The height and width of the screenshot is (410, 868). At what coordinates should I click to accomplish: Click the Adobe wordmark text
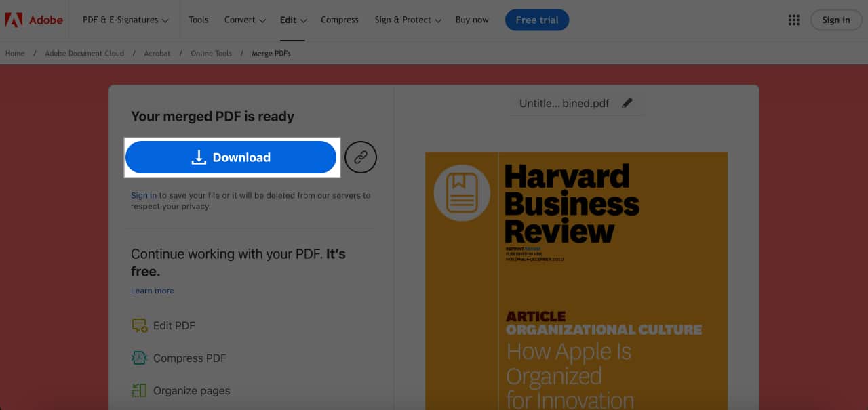[46, 20]
